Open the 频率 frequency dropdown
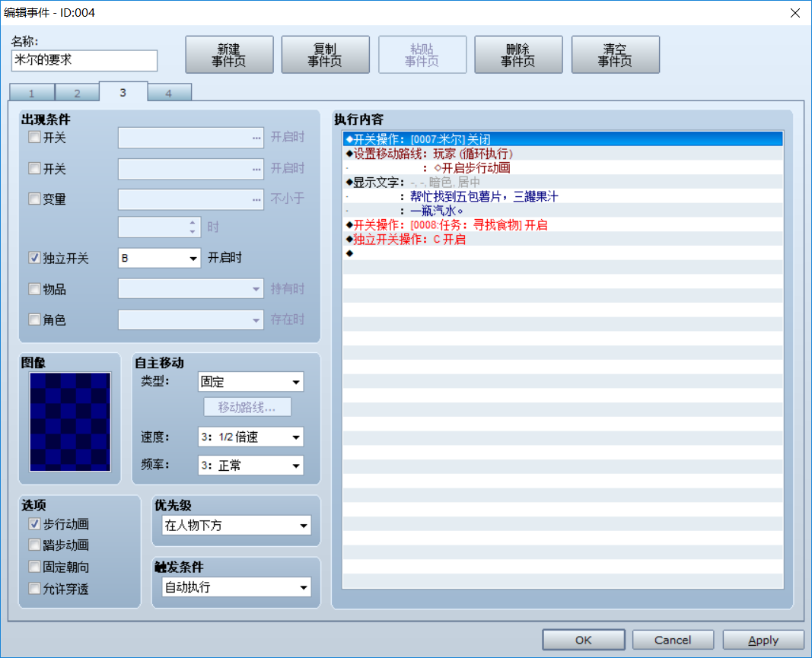 (250, 466)
